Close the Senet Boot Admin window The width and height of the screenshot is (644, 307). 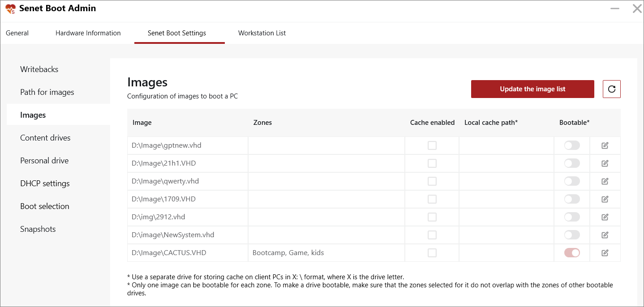pos(637,9)
